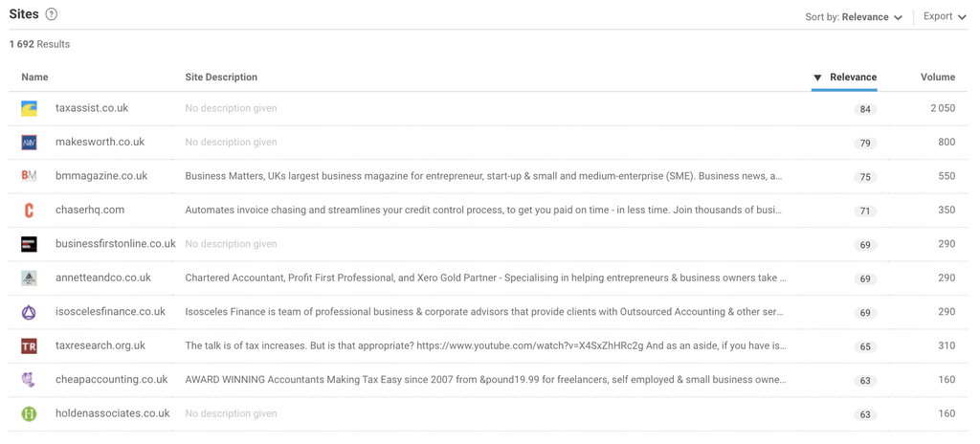Click the help icon next to Sites
This screenshot has height=444, width=980.
coord(52,14)
